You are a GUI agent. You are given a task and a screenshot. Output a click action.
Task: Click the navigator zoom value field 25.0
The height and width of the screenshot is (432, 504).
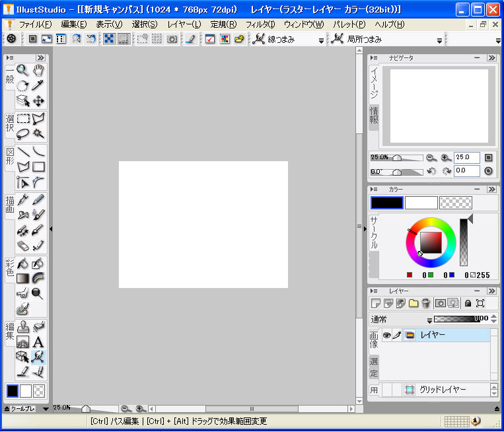(467, 157)
